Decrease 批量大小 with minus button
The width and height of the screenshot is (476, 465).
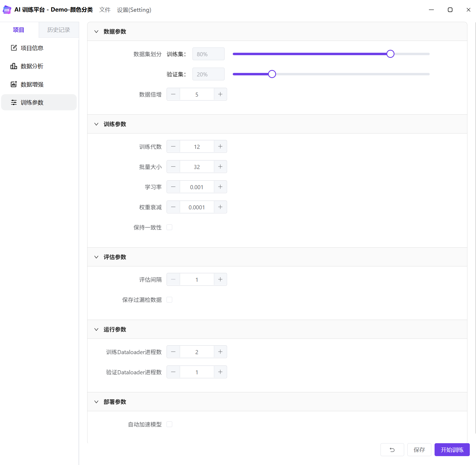click(x=173, y=167)
